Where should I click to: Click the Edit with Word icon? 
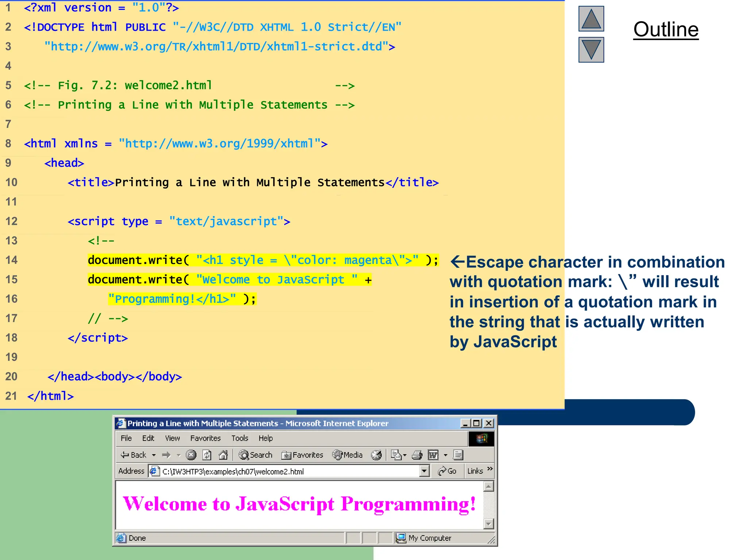433,455
